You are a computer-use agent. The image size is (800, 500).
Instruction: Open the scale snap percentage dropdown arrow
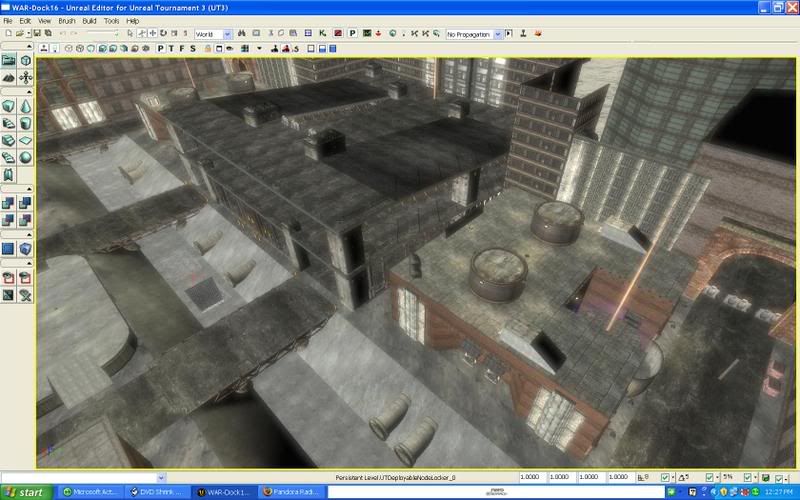click(x=756, y=478)
